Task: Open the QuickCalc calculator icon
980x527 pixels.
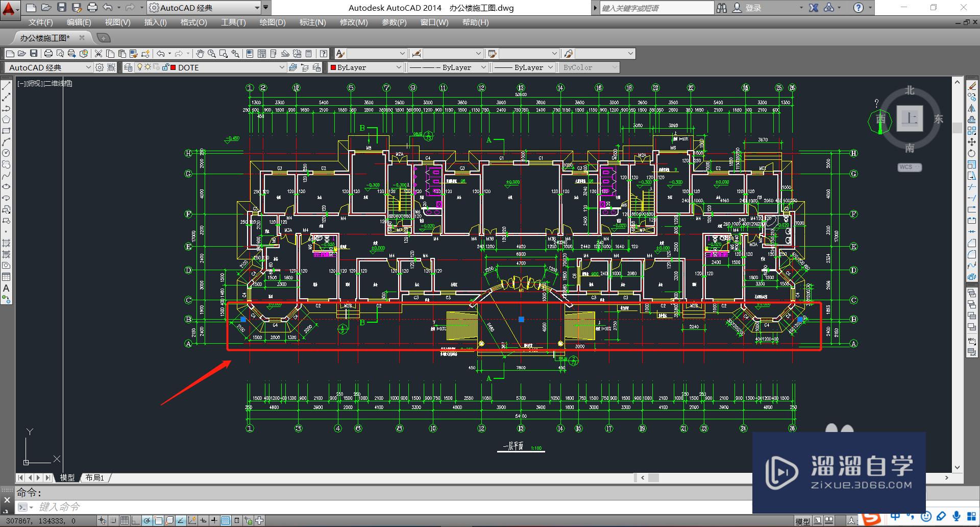Action: (308, 53)
